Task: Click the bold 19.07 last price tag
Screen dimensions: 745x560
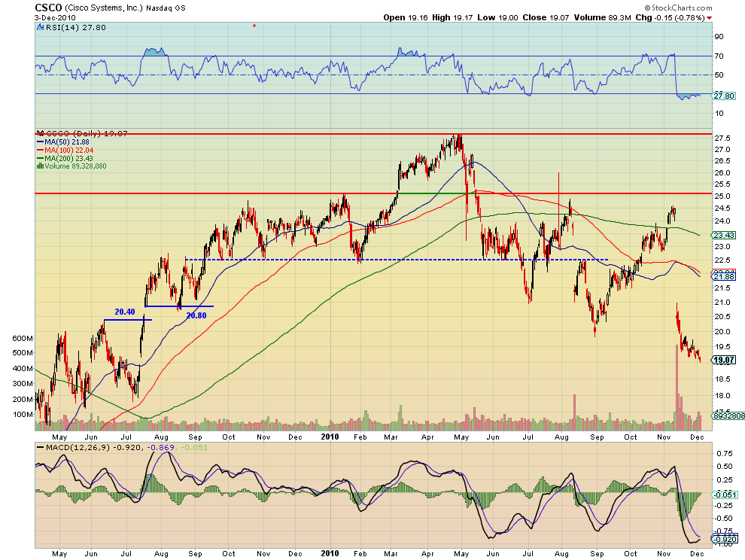Action: click(x=724, y=360)
